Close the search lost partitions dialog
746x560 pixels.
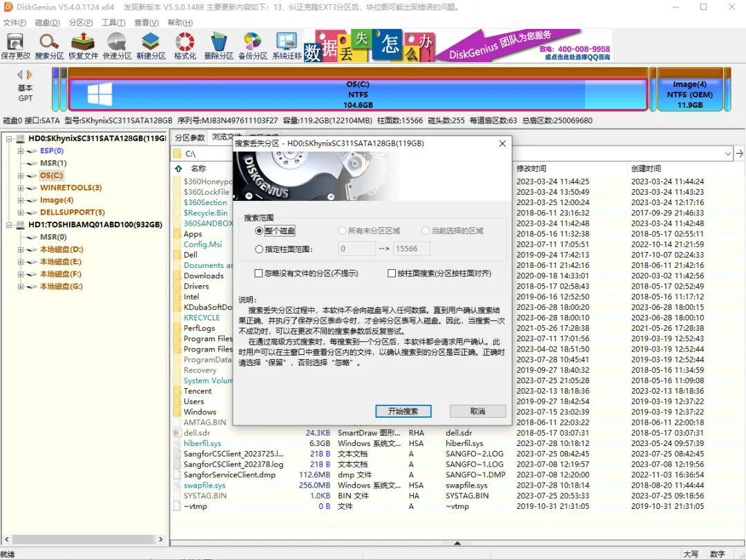pos(502,143)
